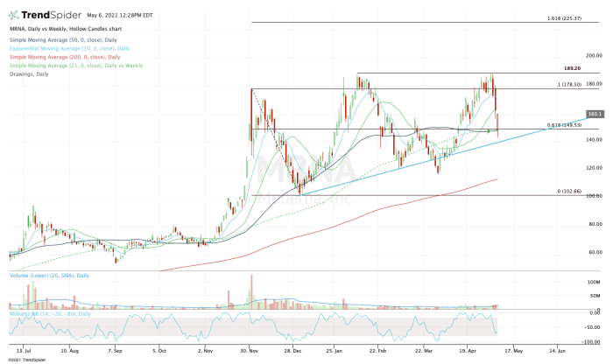
Task: Select the Exponential Moving Average (10) legend entry
Action: 69,48
